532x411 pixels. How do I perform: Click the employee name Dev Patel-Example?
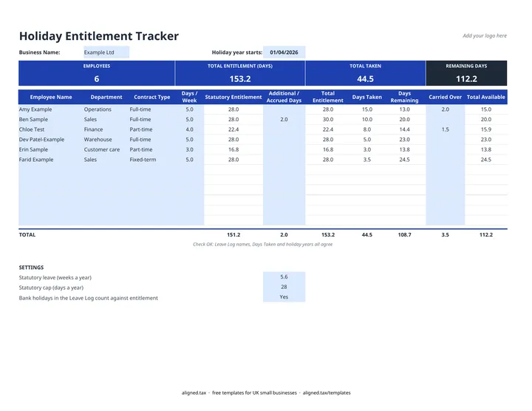click(41, 140)
